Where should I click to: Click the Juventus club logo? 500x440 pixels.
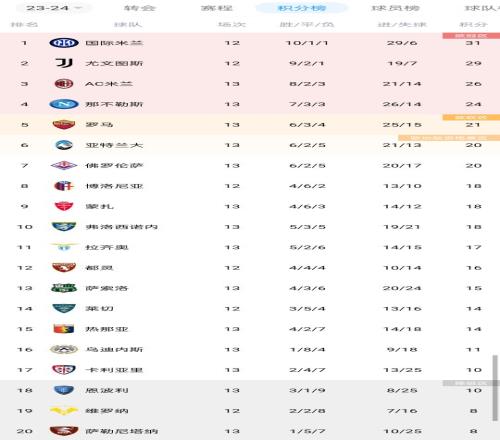64,63
